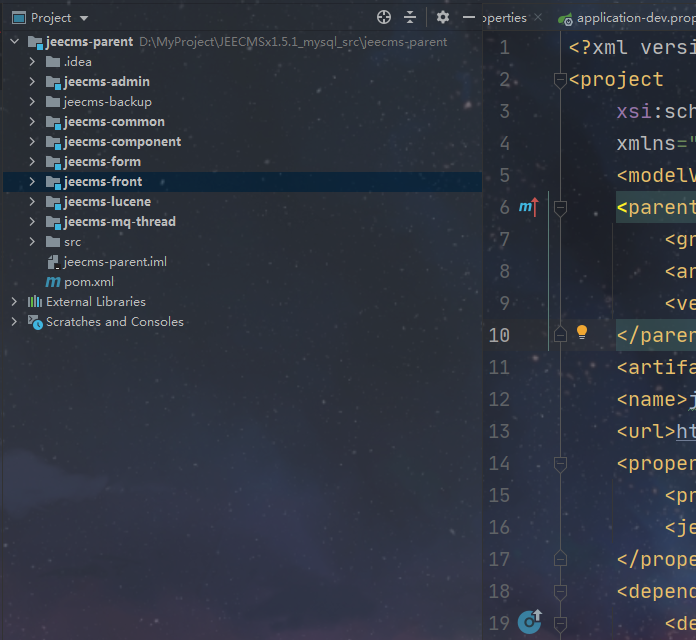Open the url link on line 13
The image size is (696, 640).
point(686,431)
